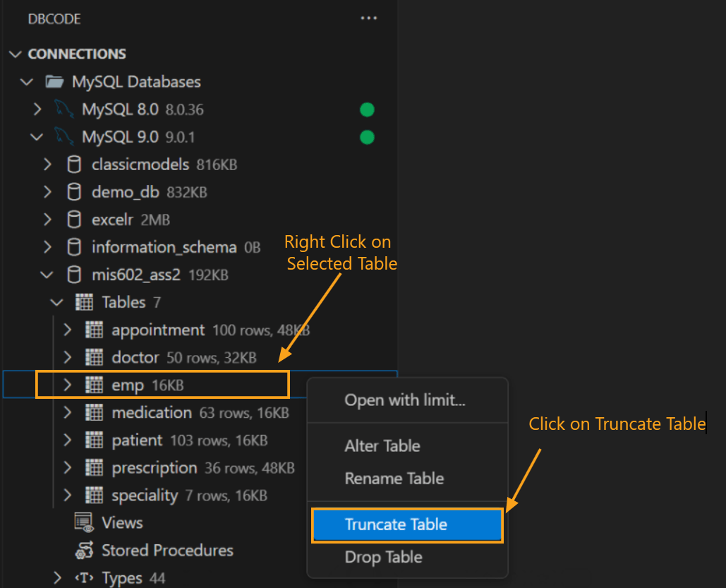Click the Stored Procedures icon
The image size is (726, 588).
point(84,550)
